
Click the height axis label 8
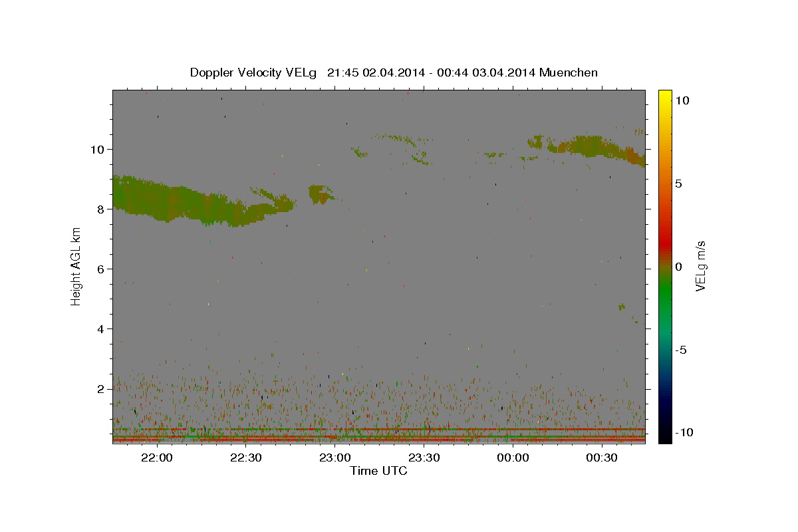pos(101,209)
